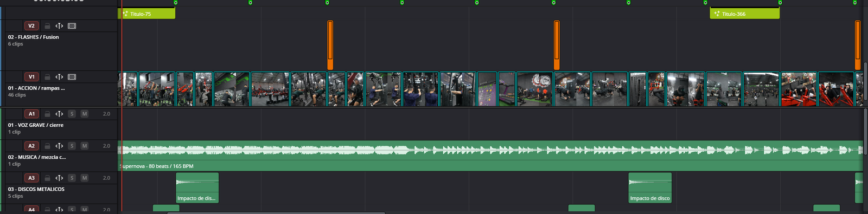Screen dimensions: 868x214
Task: Click the '01 - ACCION / rampas ...' track name
Action: coord(36,88)
